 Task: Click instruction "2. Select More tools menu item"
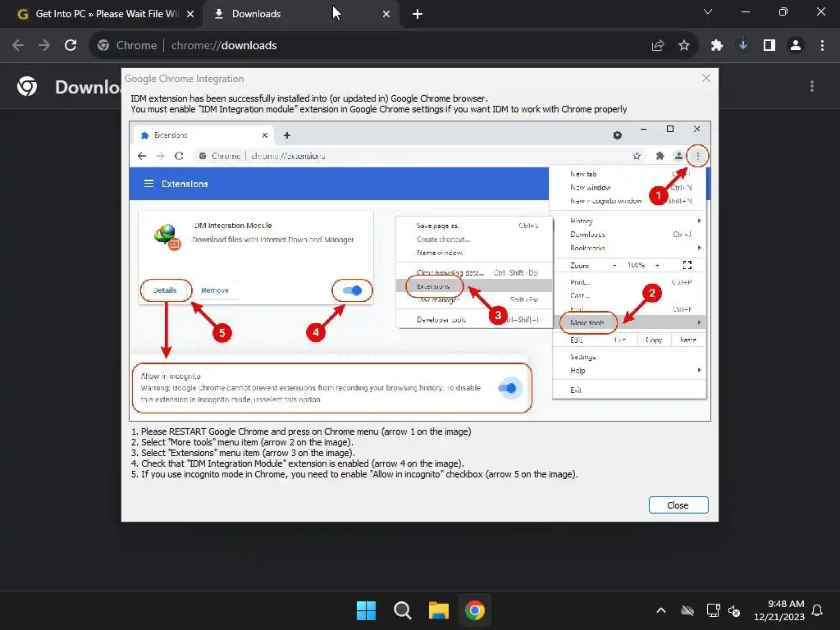(242, 442)
